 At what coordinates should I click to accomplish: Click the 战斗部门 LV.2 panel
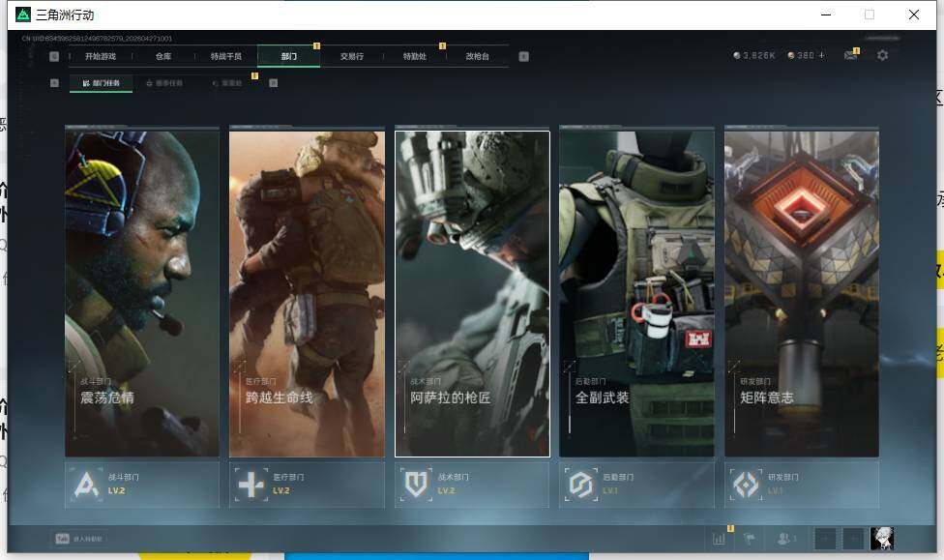pos(142,485)
